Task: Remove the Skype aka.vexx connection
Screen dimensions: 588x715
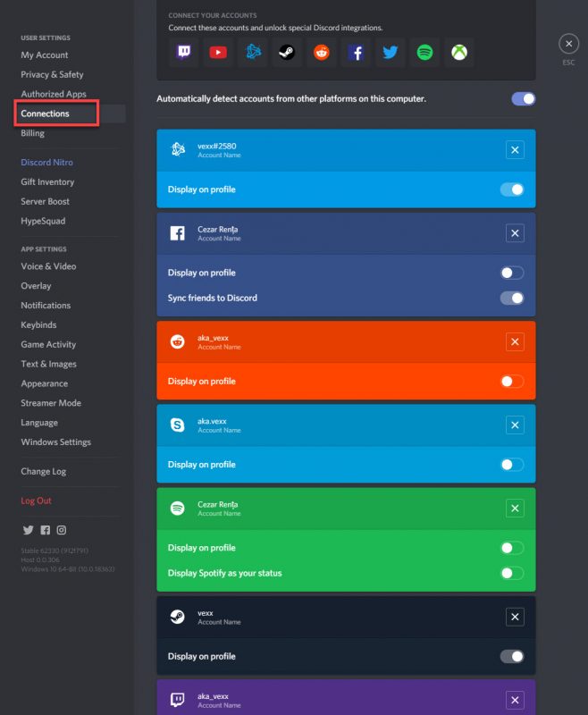Action: 515,425
